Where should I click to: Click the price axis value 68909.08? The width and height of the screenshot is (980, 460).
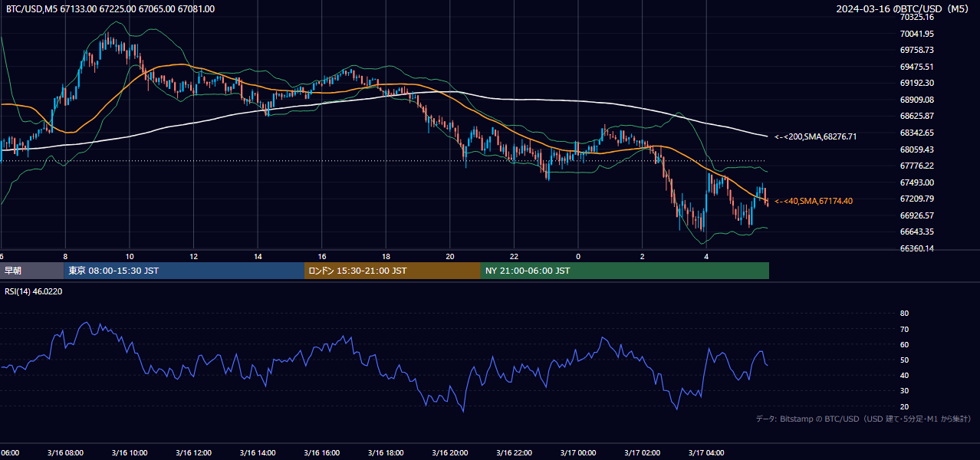pos(916,100)
